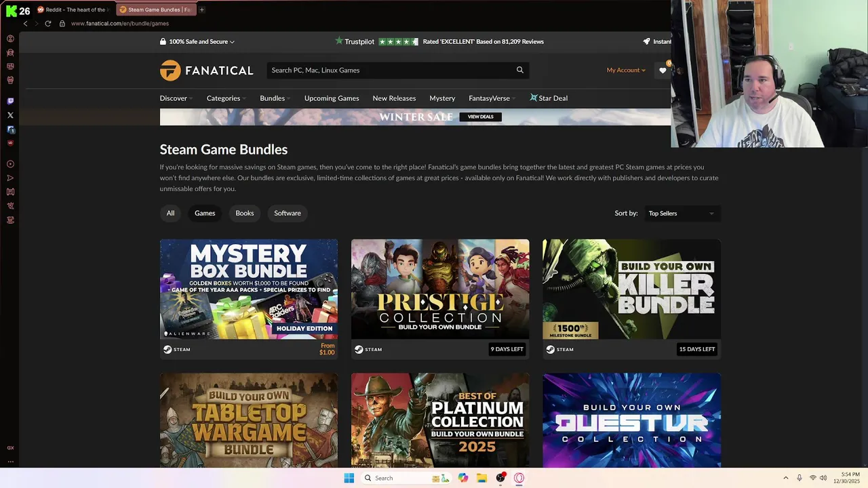Open the Quest VR Collection thumbnail

pos(631,420)
